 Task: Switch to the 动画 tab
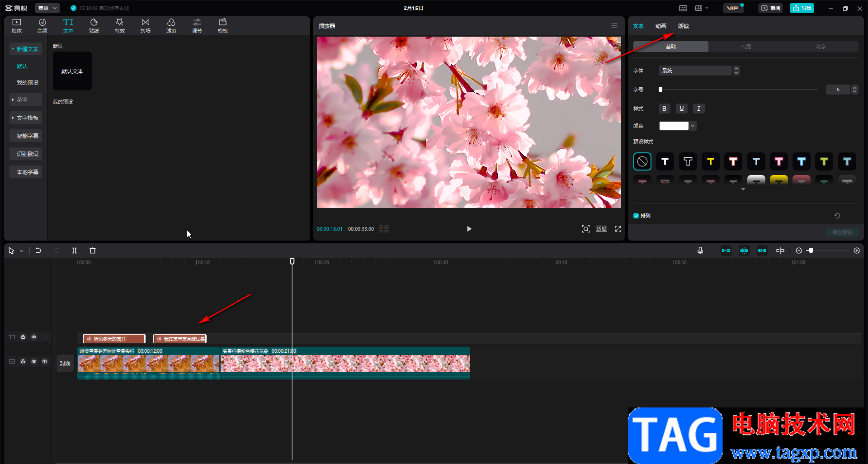click(x=661, y=26)
